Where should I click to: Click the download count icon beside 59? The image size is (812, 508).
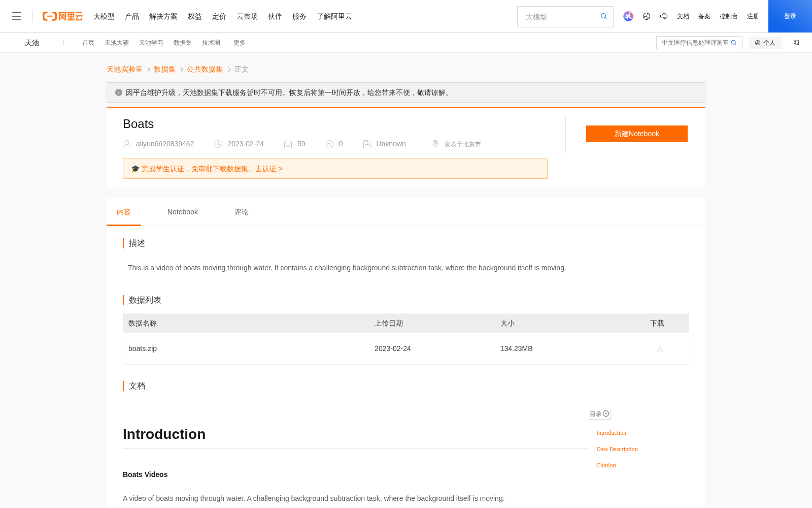[x=288, y=144]
